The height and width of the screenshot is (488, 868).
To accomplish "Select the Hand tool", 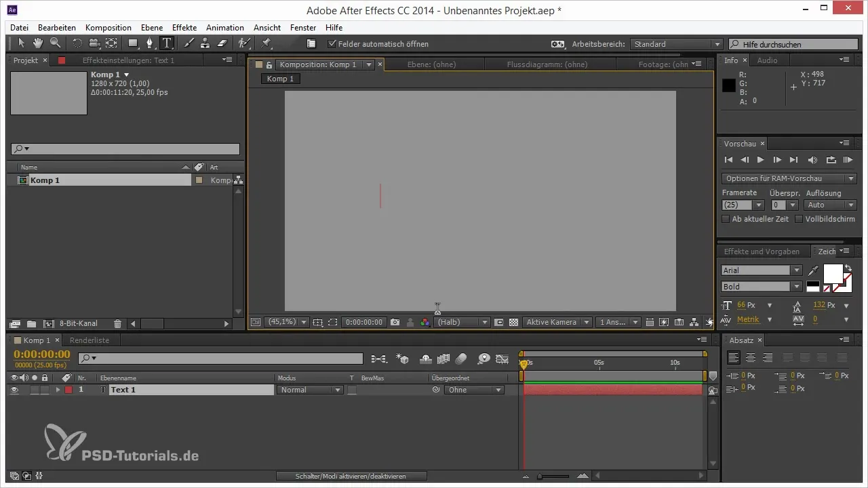I will 39,43.
